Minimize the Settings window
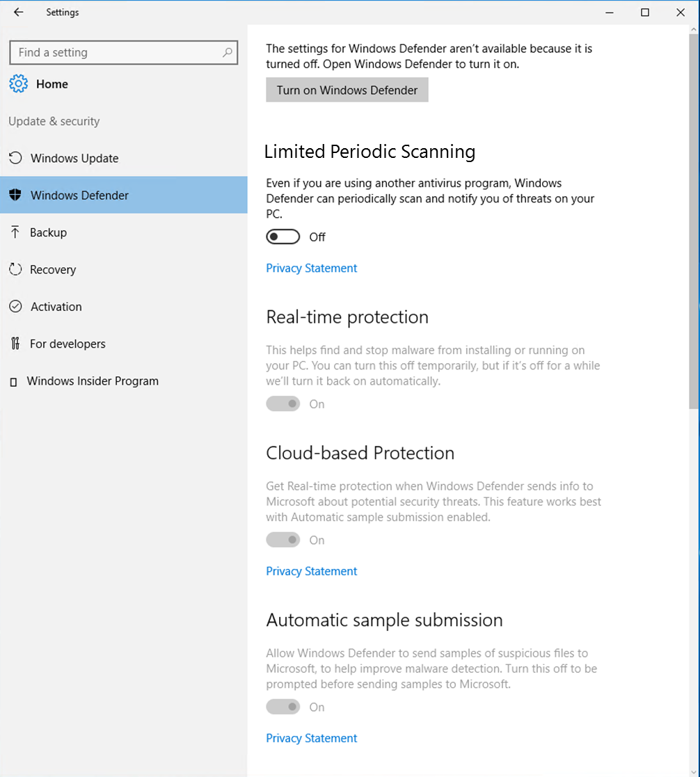700x777 pixels. pos(610,13)
